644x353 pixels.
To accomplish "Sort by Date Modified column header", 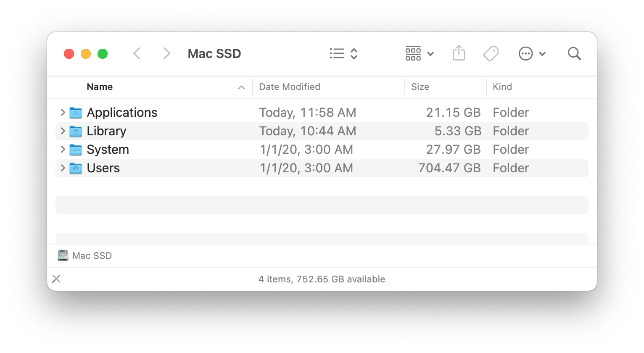I will tap(290, 87).
